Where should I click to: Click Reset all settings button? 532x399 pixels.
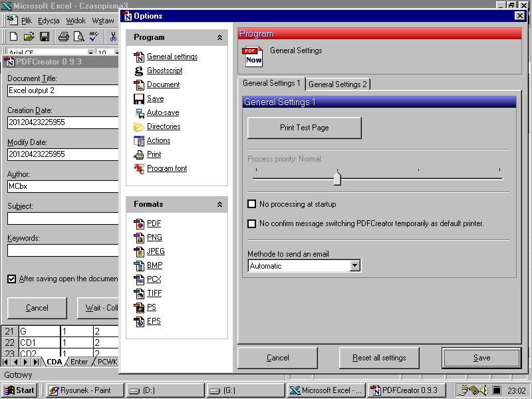379,358
